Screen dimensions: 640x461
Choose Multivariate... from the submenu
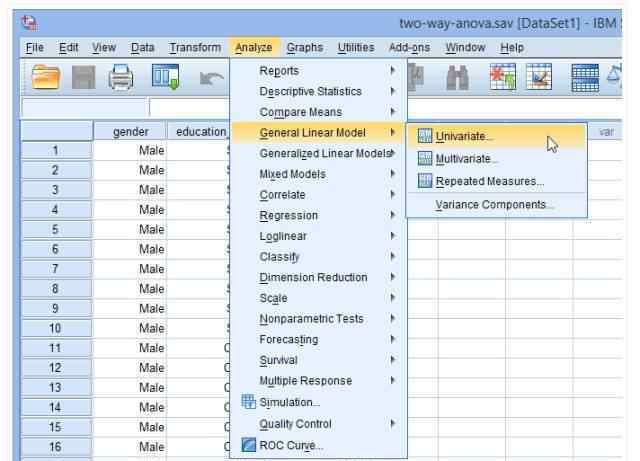tap(496, 158)
